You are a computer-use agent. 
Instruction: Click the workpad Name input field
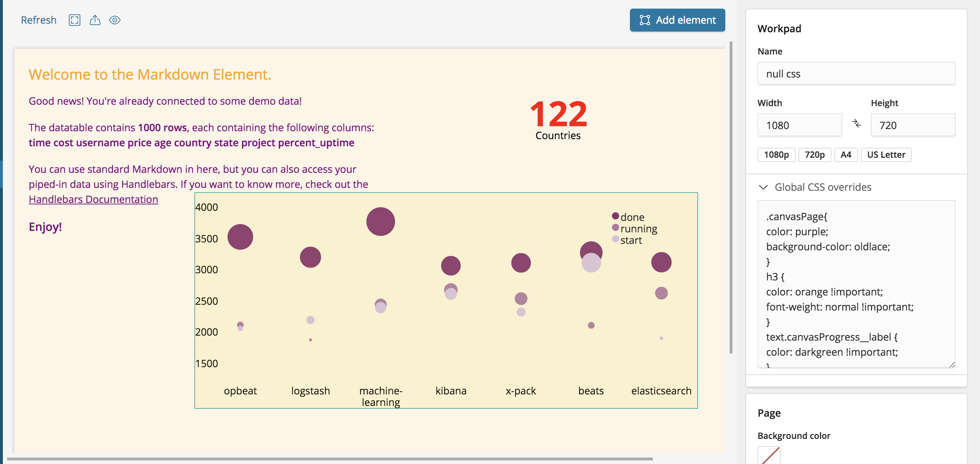tap(856, 74)
